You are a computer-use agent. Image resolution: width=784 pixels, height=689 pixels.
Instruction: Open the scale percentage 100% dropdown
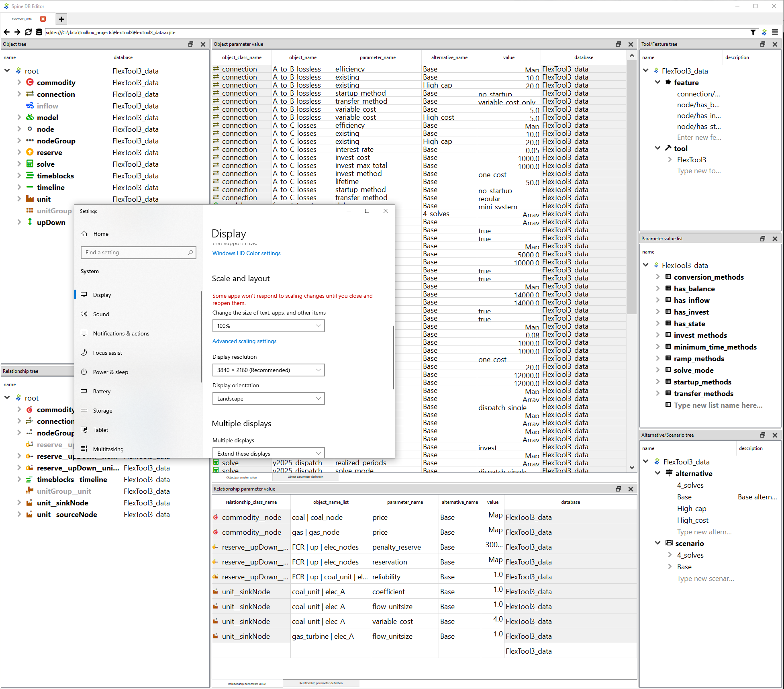click(268, 326)
